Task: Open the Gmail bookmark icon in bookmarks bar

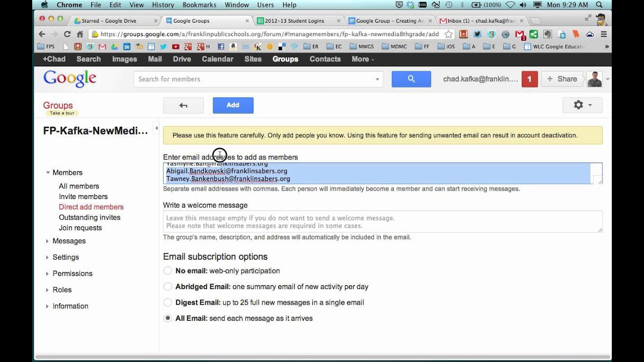Action: click(103, 47)
